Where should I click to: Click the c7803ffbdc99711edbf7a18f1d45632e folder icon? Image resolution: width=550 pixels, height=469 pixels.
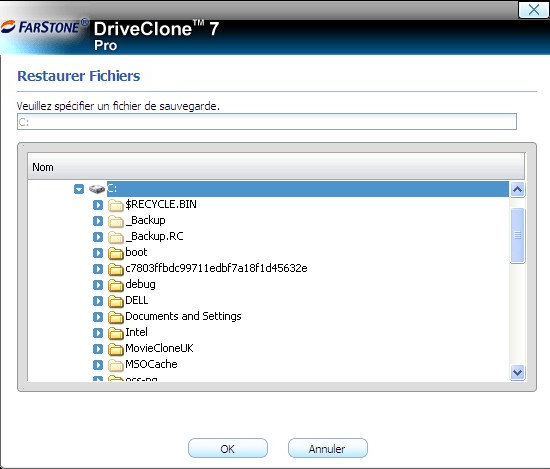coord(115,269)
